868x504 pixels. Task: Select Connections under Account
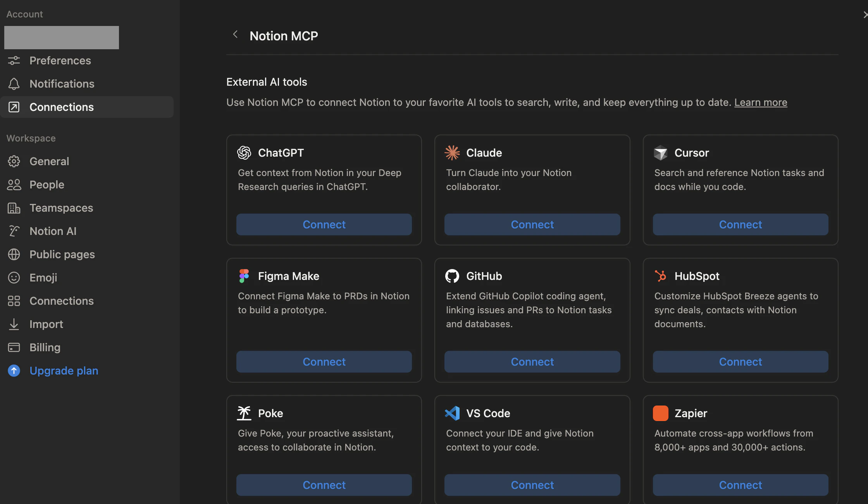point(87,107)
